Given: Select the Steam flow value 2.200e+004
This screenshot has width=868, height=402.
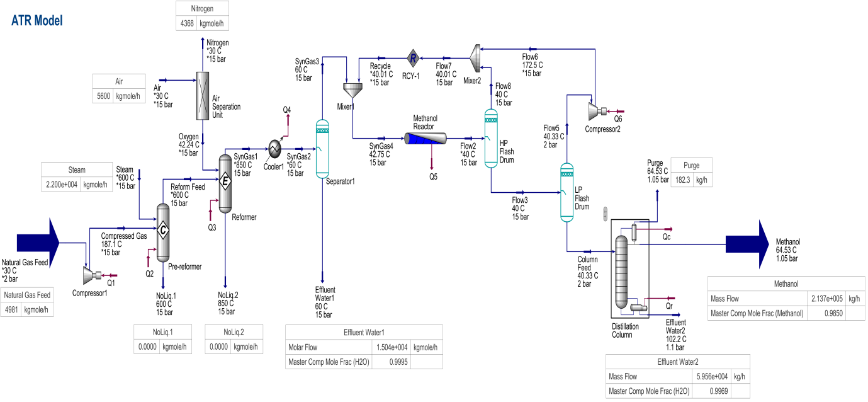Looking at the screenshot, I should 61,185.
